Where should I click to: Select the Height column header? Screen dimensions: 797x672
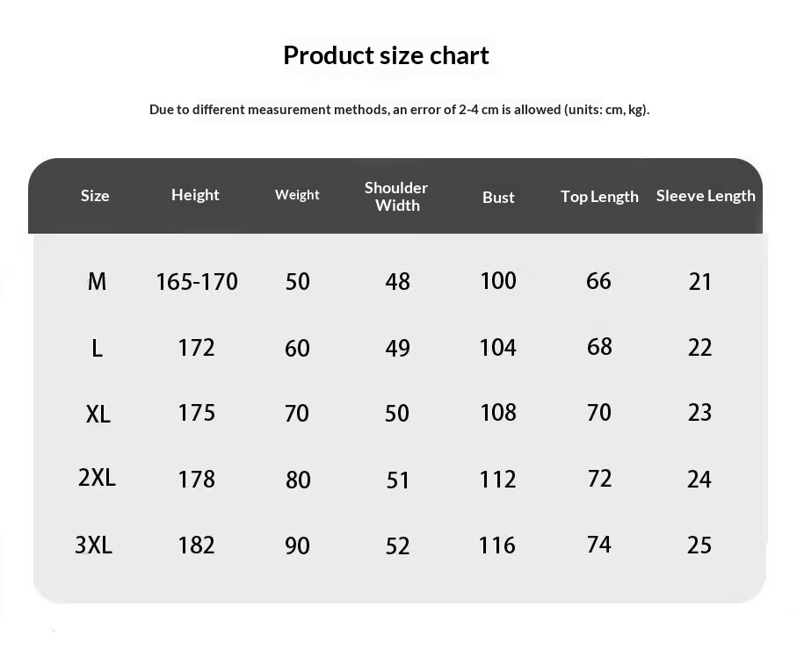(x=195, y=195)
